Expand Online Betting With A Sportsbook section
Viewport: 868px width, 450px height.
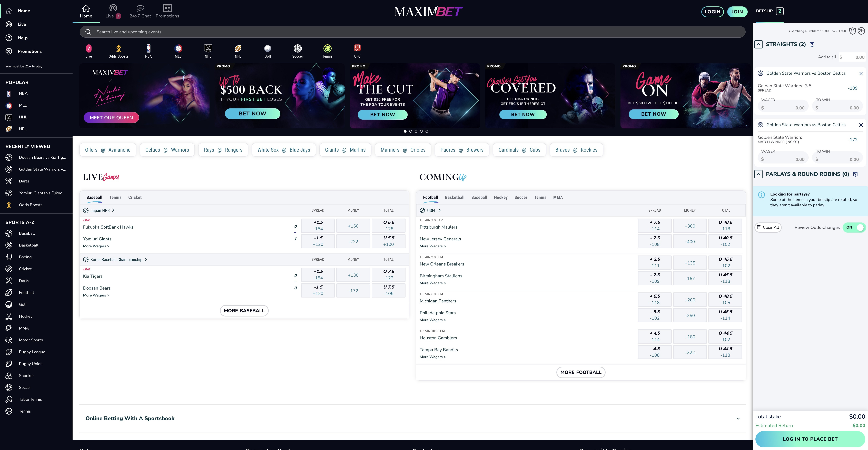pos(738,419)
